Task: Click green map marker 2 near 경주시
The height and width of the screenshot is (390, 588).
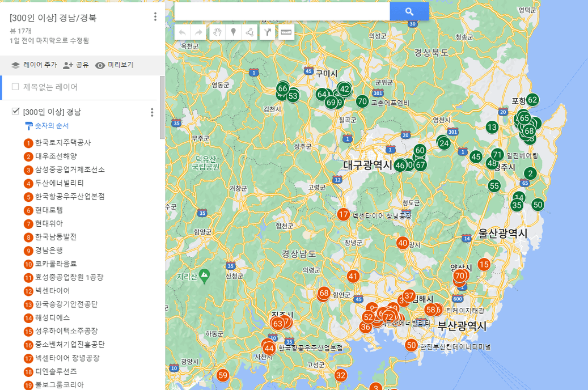Action: 530,173
